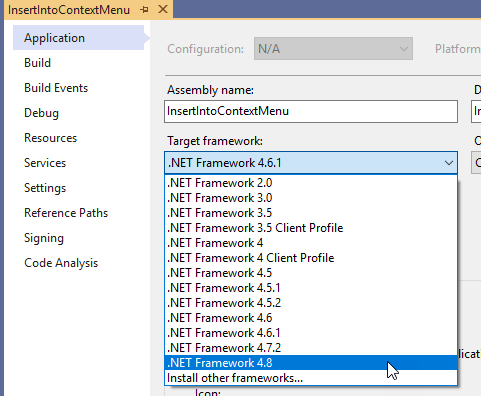Open the Debug properties page
Screen dimensions: 481x396
pyautogui.click(x=41, y=113)
